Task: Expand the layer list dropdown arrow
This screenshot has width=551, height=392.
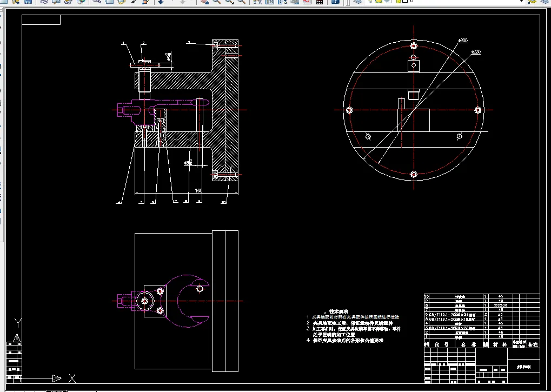Action: pyautogui.click(x=522, y=2)
